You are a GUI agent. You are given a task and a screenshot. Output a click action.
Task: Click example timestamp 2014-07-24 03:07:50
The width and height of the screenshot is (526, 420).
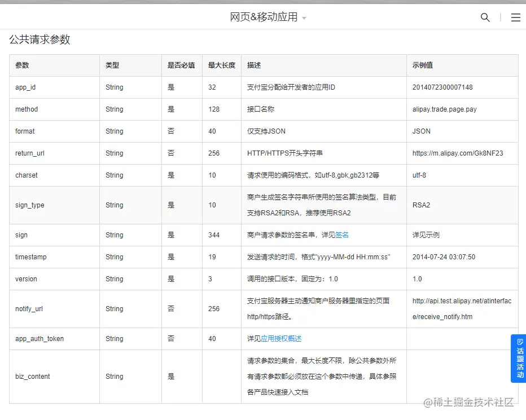pos(444,257)
